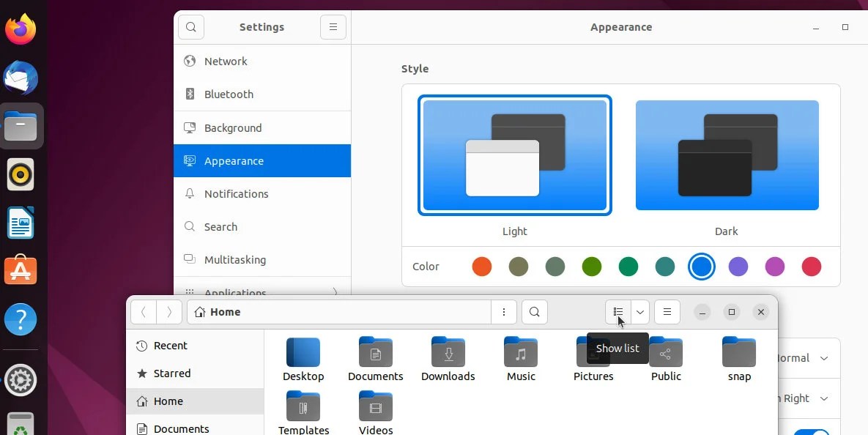Select the Light style preview
Image resolution: width=868 pixels, height=435 pixels.
tap(514, 155)
